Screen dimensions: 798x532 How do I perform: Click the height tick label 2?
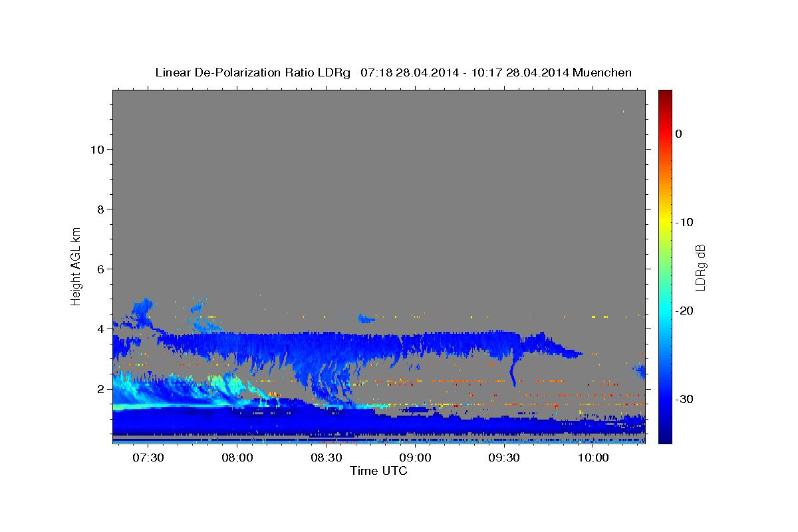tap(99, 389)
